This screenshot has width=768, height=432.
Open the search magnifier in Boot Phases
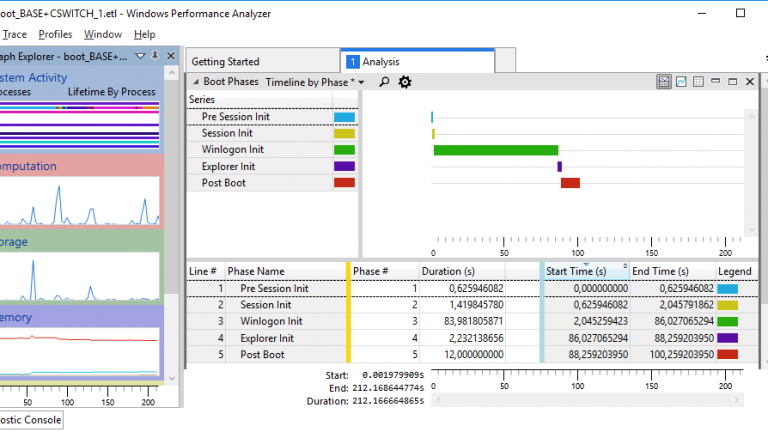click(384, 82)
